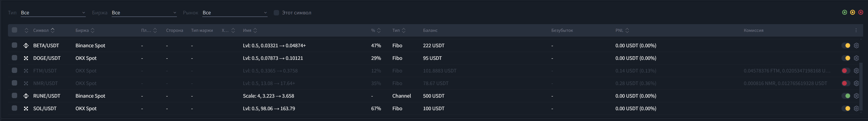This screenshot has width=868, height=121.
Task: Open the three-dot column options menu
Action: (x=856, y=30)
